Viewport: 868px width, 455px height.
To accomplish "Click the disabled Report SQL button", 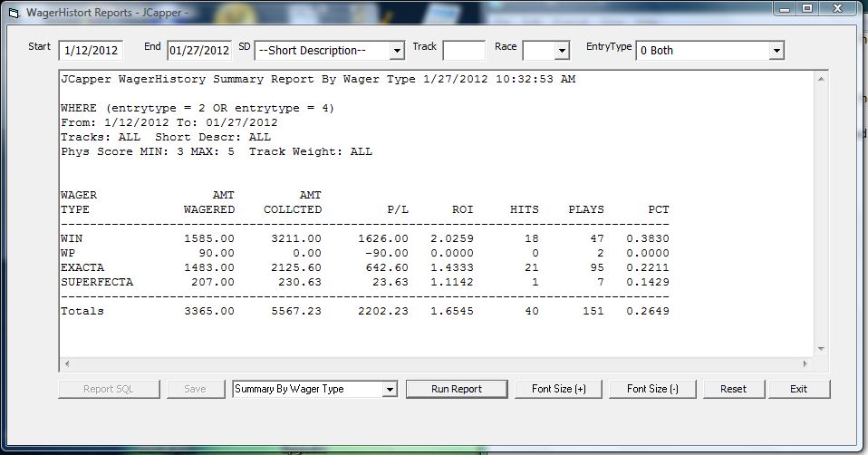I will point(109,389).
